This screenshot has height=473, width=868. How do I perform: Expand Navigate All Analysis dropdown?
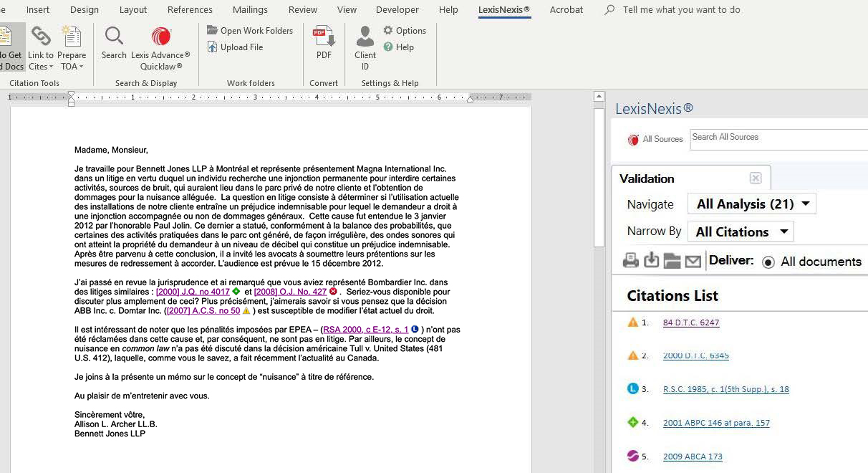coord(751,204)
